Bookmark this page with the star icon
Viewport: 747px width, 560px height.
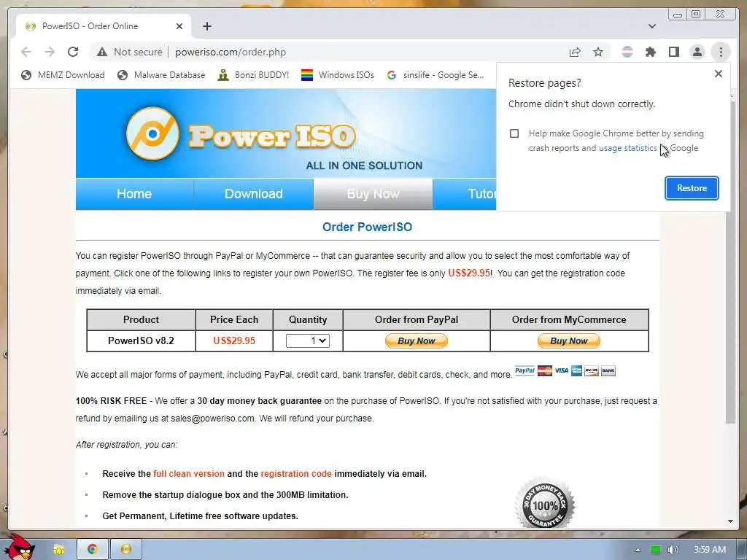coord(598,52)
